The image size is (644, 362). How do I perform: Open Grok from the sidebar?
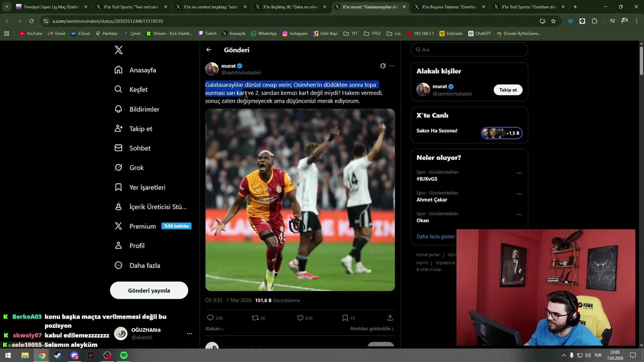(129, 167)
